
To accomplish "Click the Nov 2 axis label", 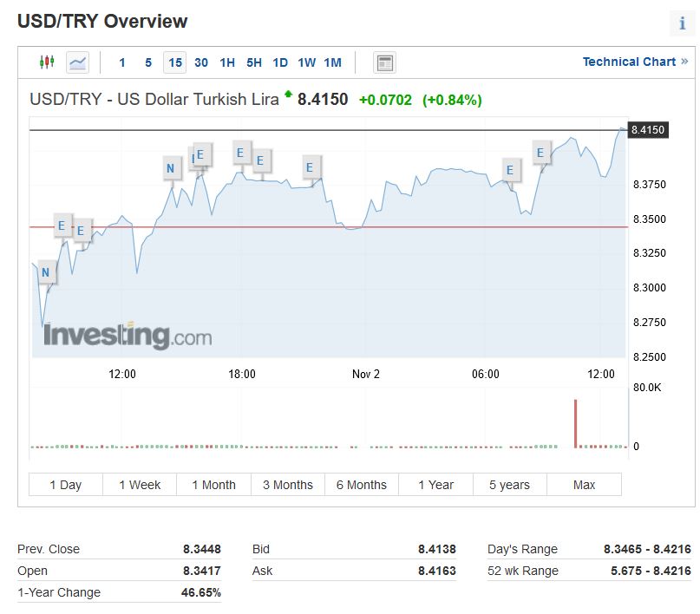I will click(x=366, y=374).
